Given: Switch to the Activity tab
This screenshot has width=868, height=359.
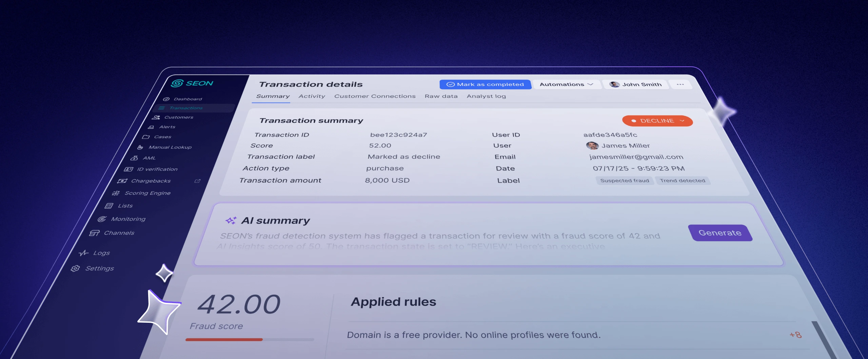Looking at the screenshot, I should [312, 96].
